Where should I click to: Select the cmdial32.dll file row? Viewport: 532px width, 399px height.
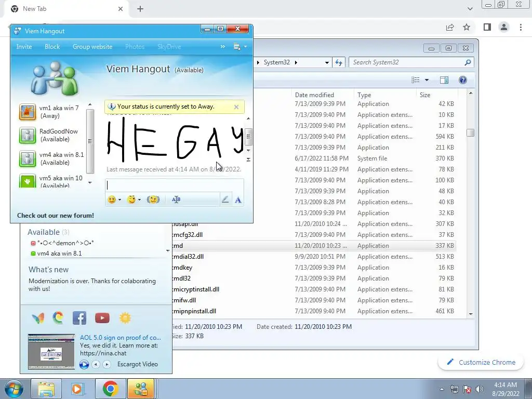(x=314, y=257)
